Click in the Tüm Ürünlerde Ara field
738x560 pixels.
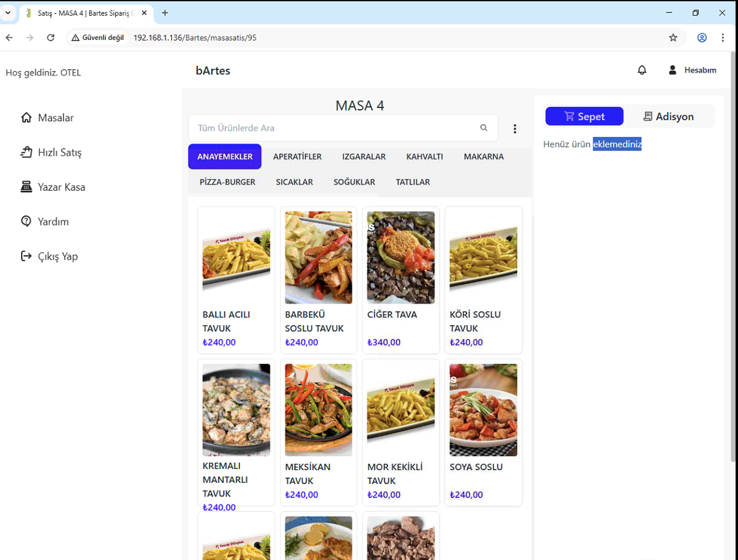[x=334, y=128]
